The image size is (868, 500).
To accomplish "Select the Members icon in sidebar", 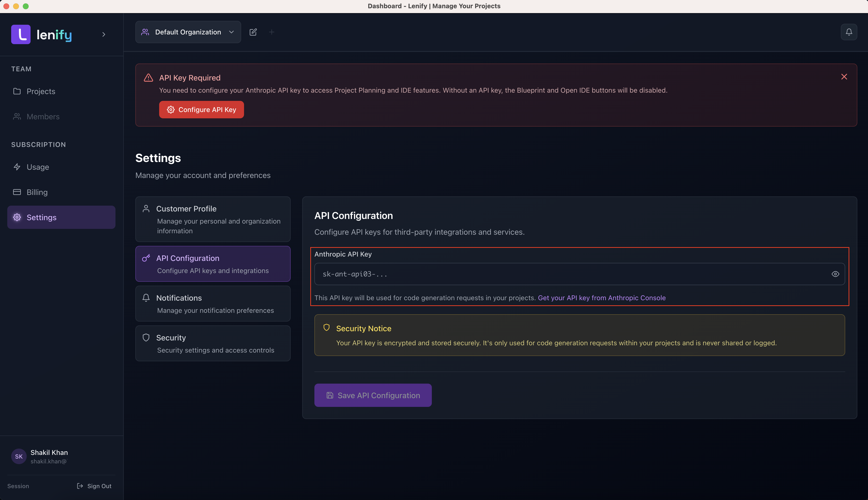I will tap(17, 116).
